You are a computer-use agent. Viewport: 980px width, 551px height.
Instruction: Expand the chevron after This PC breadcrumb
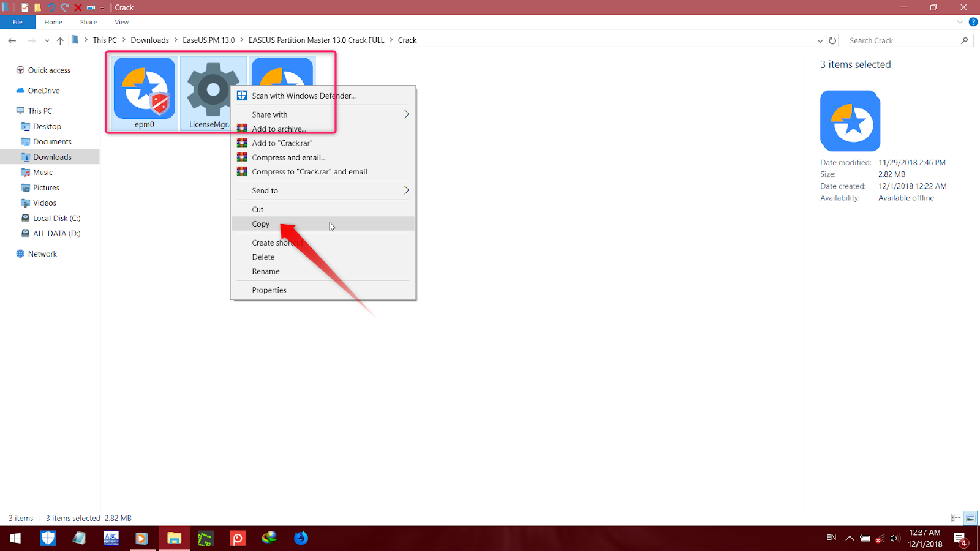pos(124,40)
